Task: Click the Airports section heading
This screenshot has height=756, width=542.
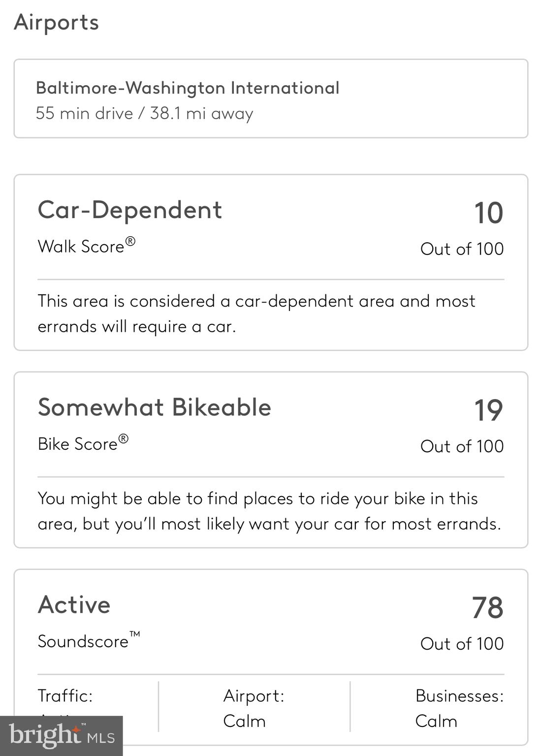Action: 56,22
